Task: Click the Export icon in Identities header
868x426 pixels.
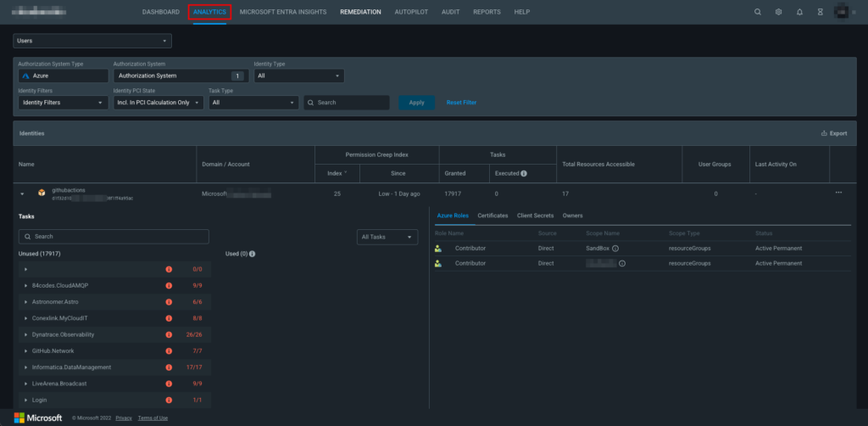Action: tap(824, 133)
